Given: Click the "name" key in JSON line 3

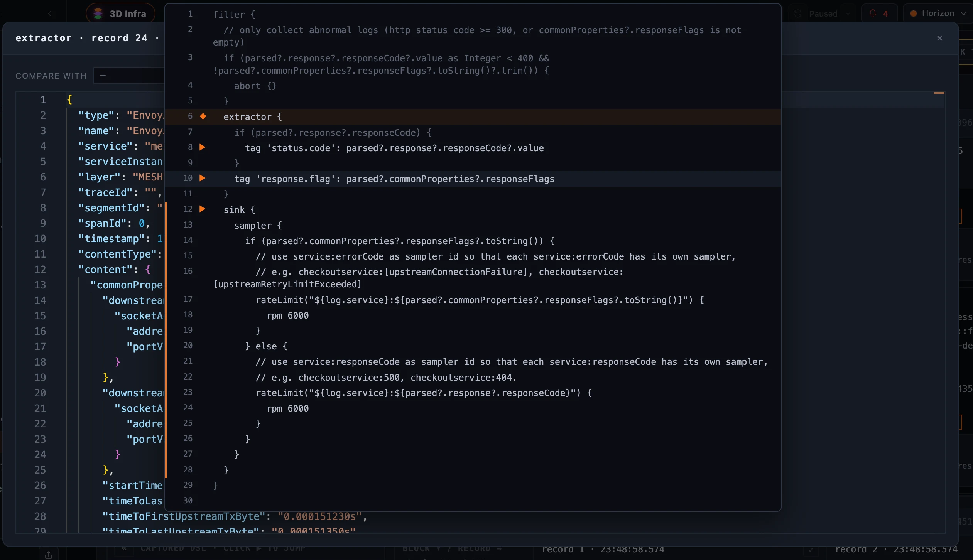Looking at the screenshot, I should [x=96, y=131].
